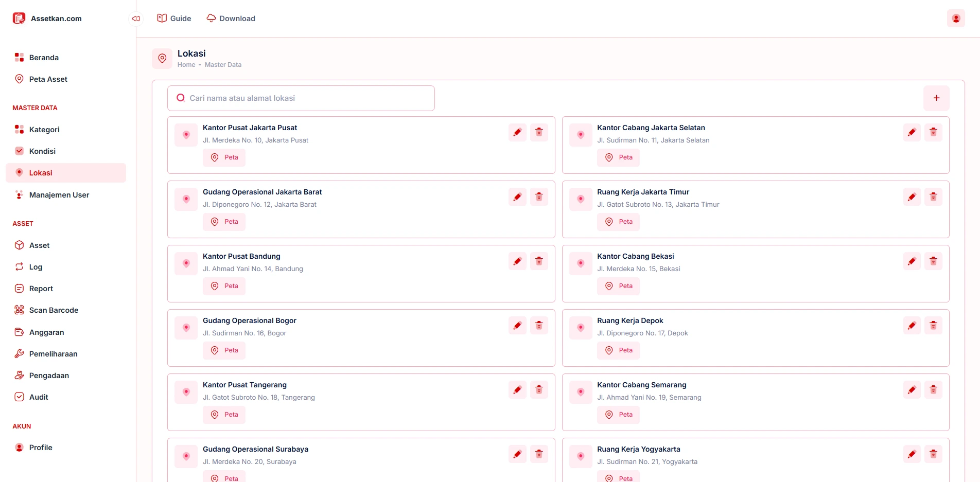
Task: Click the Assetkan.com logo
Action: 47,19
